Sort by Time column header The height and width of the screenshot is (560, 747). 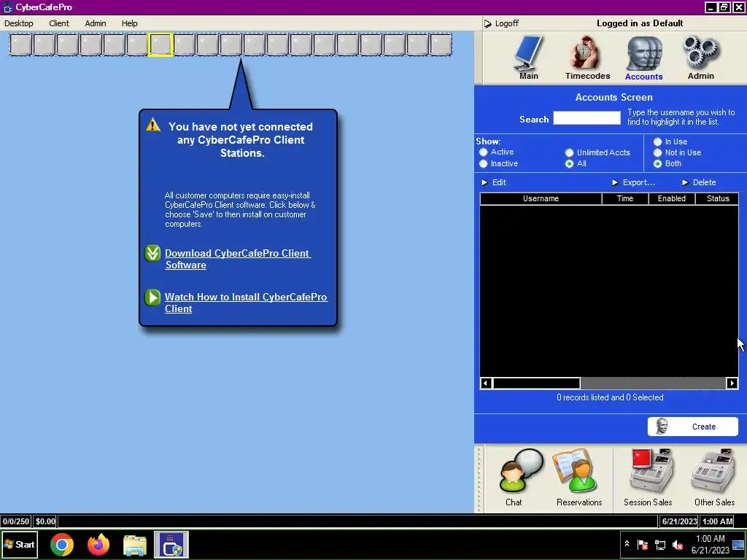point(625,198)
